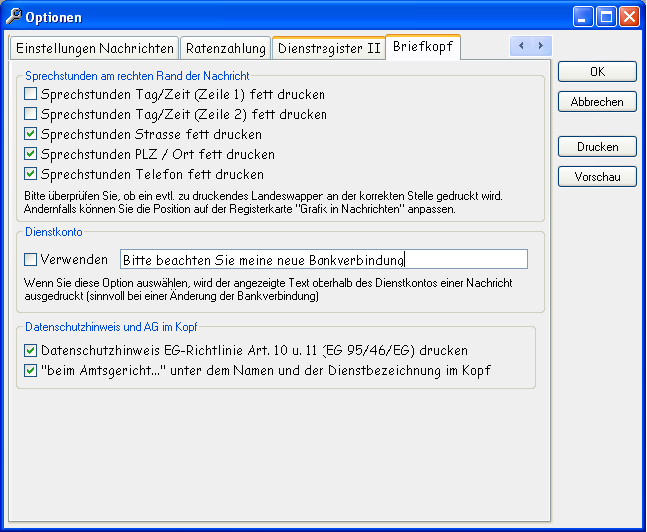647x532 pixels.
Task: Enable Sprechstunden Tag/Zeit (Zeile 1) fett drucken
Action: (x=31, y=95)
